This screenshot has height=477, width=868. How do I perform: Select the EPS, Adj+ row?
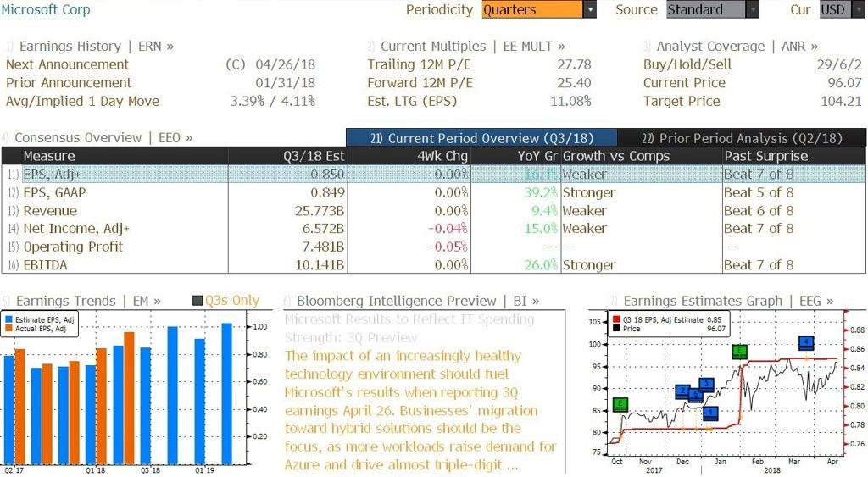(433, 175)
